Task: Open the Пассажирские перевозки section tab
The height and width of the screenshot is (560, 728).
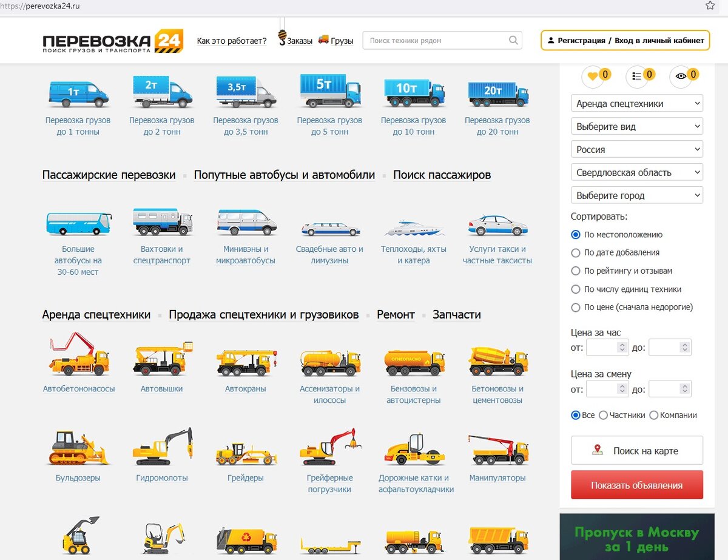Action: point(109,175)
